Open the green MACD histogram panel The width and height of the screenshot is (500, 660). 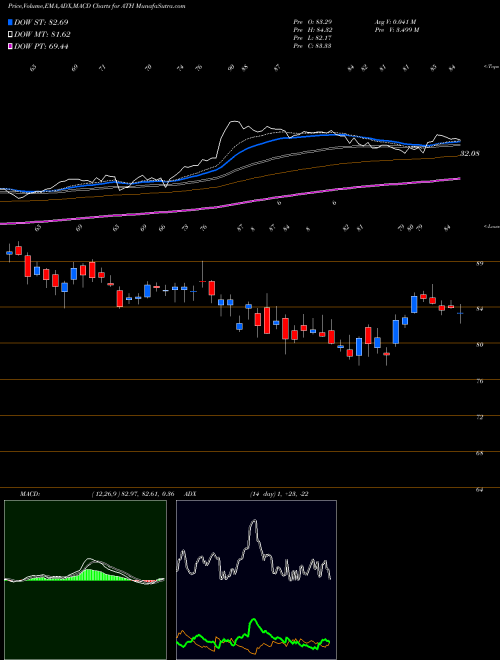tap(85, 580)
